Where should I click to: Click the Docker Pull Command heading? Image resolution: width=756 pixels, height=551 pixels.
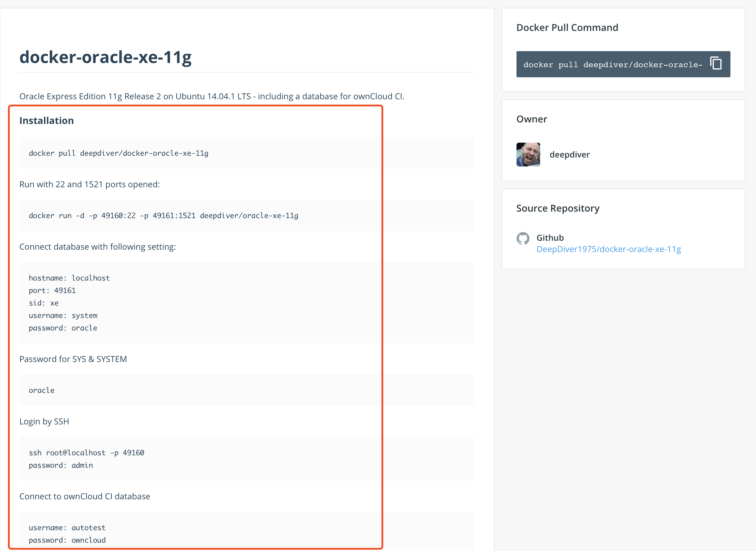567,27
